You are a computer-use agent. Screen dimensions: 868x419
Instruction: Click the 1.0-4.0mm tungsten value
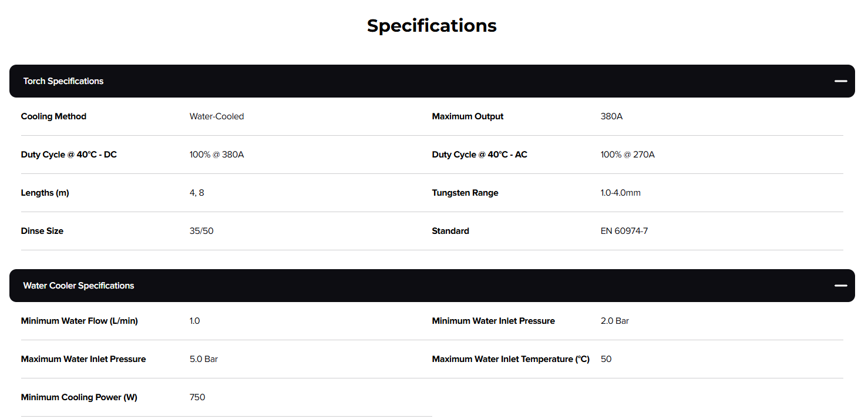[x=620, y=193]
